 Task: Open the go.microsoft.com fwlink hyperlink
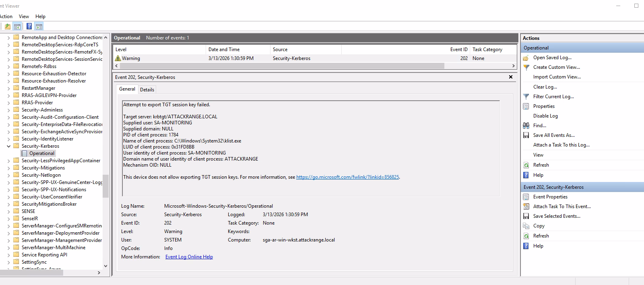click(x=348, y=177)
